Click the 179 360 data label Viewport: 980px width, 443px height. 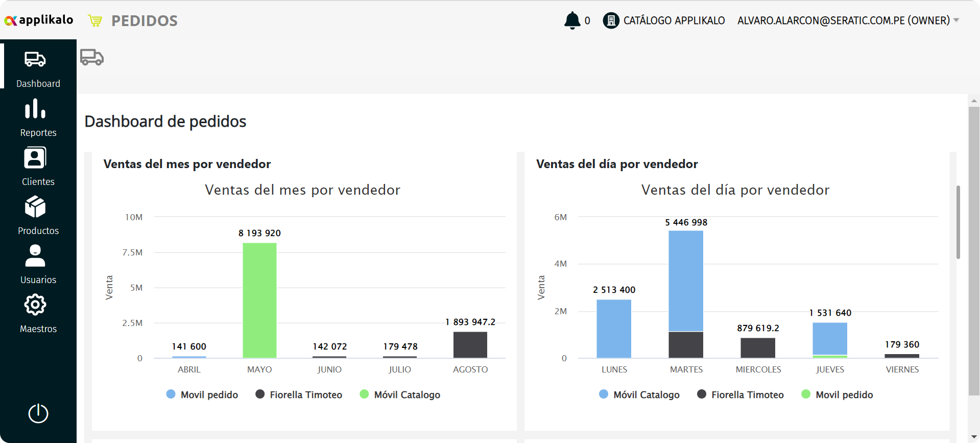902,344
